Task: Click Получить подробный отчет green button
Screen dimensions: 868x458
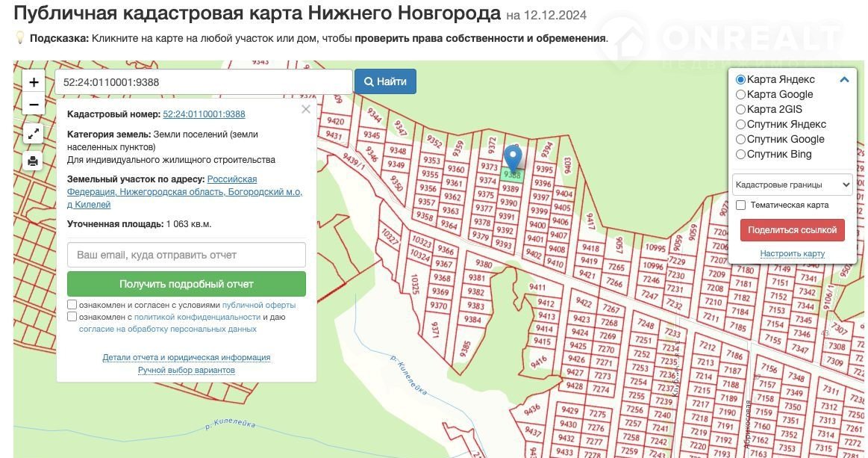Action: (187, 284)
